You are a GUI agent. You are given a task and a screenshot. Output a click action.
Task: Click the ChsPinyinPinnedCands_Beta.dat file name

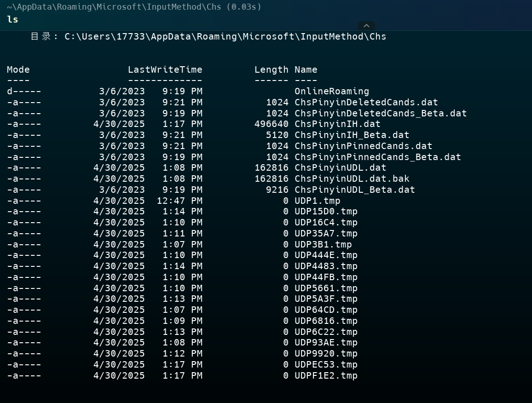tap(377, 157)
